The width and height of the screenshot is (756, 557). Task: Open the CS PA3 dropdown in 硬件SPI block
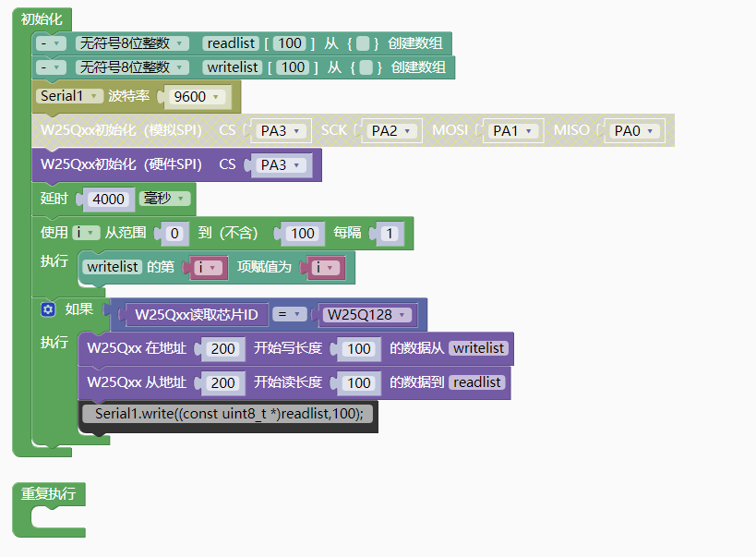tap(280, 165)
